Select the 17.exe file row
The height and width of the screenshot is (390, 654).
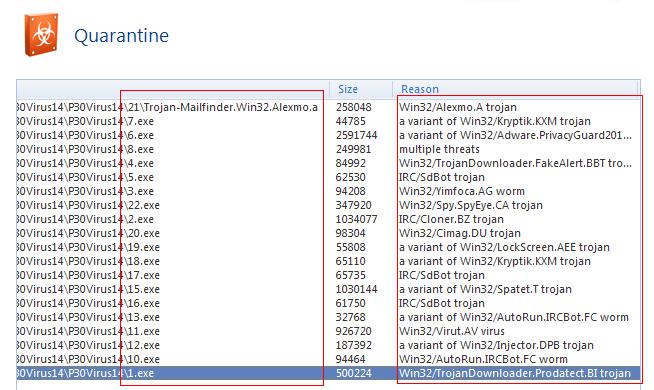pos(328,275)
